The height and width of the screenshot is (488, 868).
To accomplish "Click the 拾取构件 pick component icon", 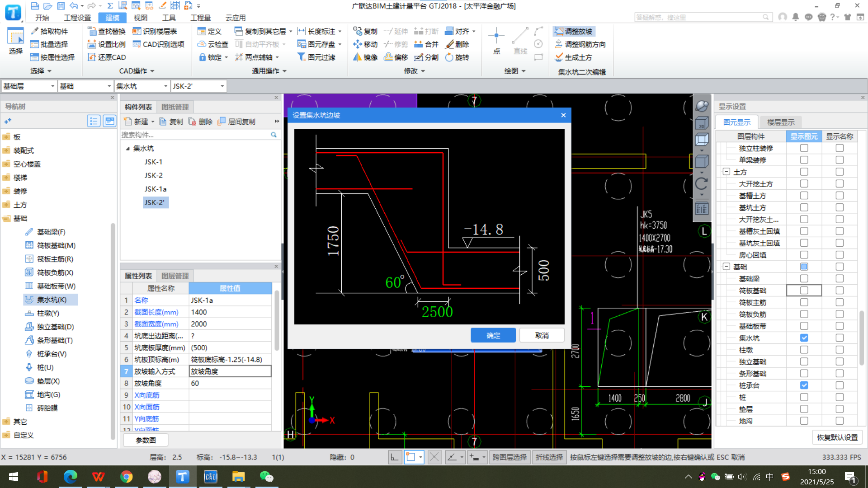I will click(35, 31).
